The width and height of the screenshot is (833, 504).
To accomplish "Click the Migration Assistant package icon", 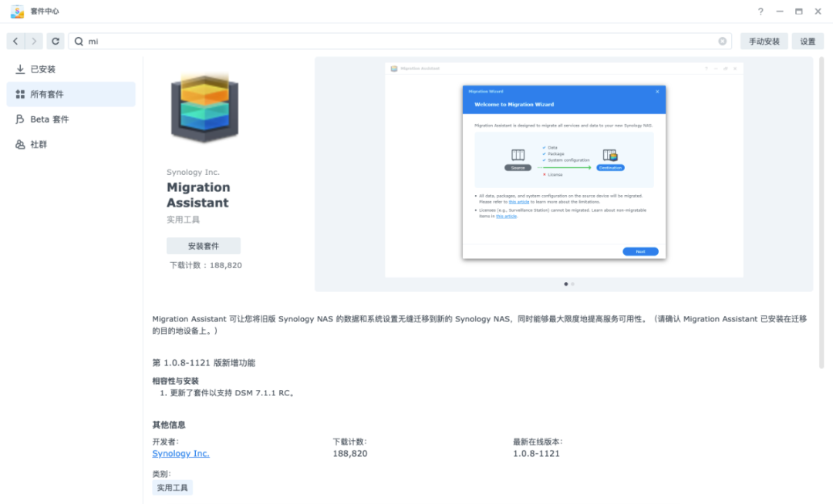I will pos(204,106).
